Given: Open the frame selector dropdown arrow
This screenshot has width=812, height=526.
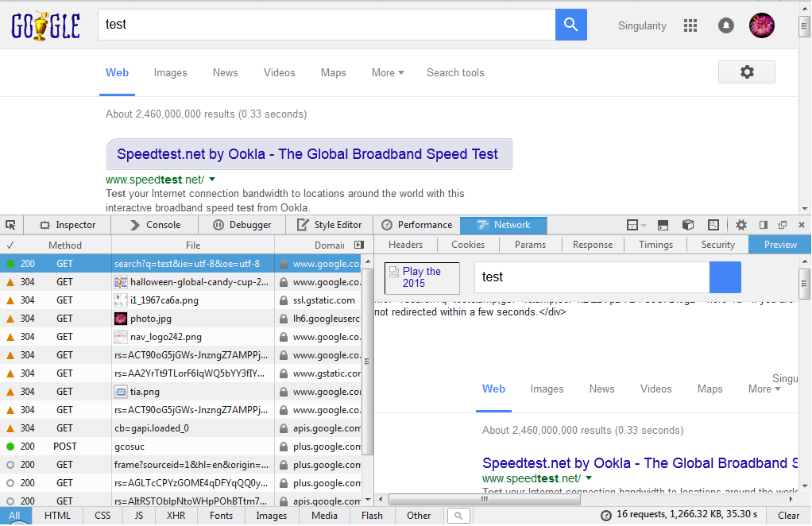Looking at the screenshot, I should [644, 225].
